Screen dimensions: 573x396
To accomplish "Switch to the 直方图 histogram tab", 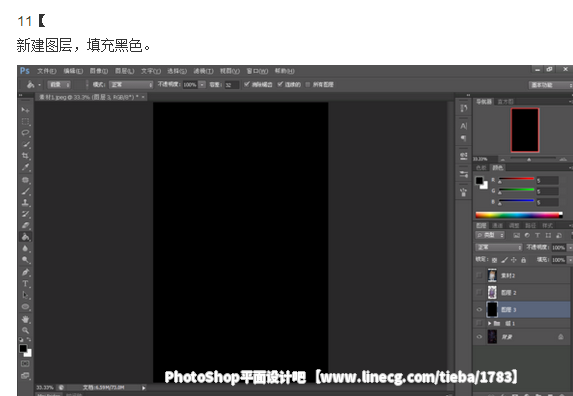I will point(505,102).
